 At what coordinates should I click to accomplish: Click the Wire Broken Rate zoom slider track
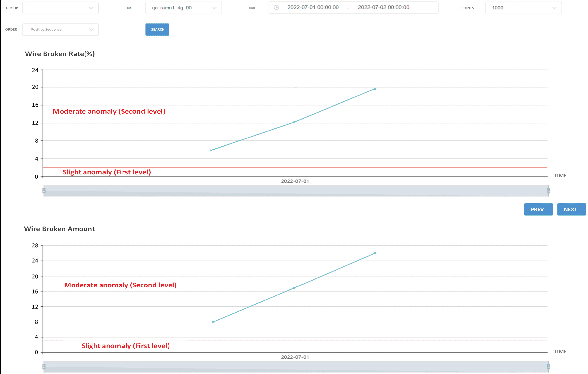[296, 191]
